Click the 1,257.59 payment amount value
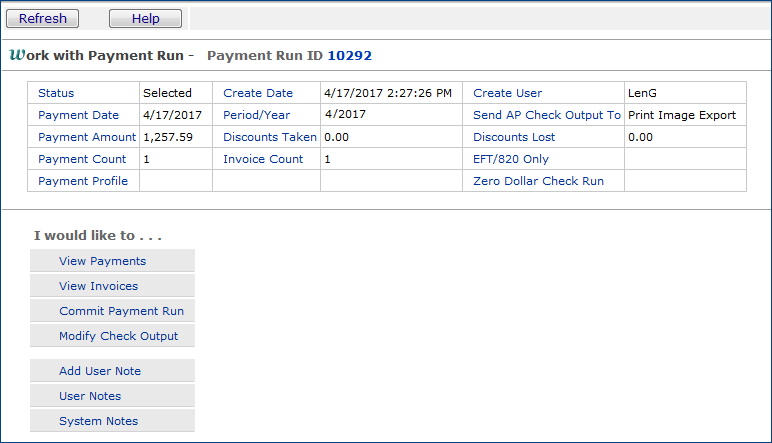This screenshot has width=772, height=443. (168, 137)
